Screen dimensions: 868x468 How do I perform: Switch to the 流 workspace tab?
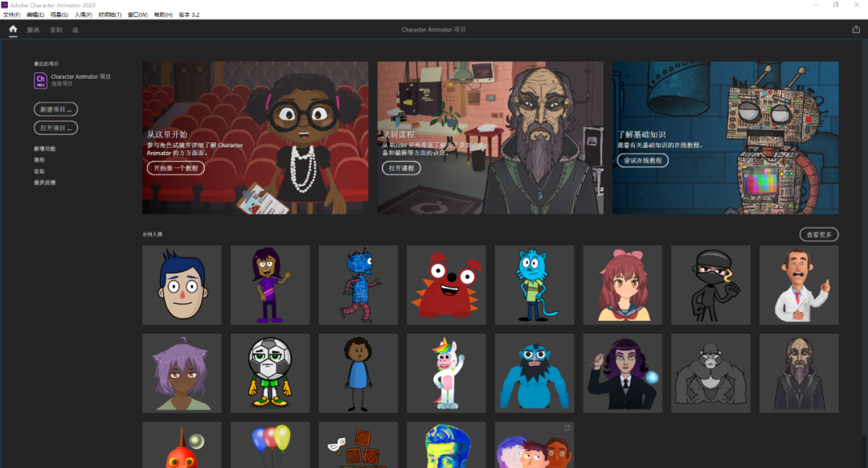click(x=76, y=30)
